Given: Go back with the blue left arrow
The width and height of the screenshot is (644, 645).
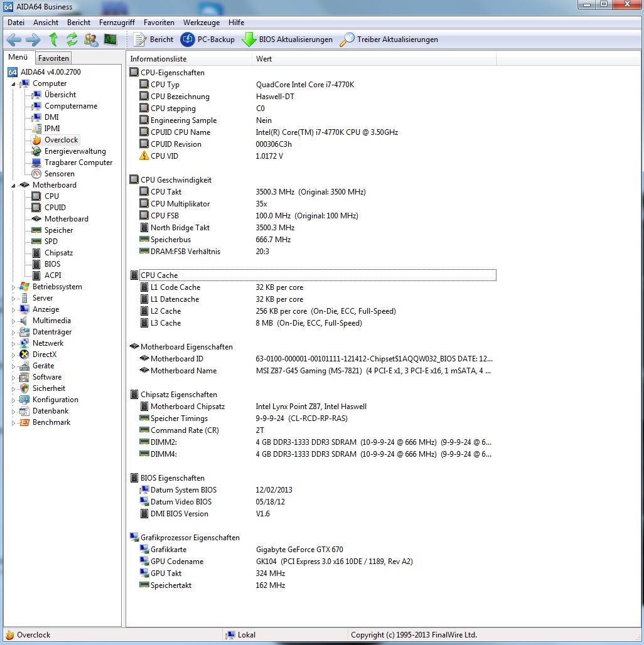Looking at the screenshot, I should tap(14, 40).
